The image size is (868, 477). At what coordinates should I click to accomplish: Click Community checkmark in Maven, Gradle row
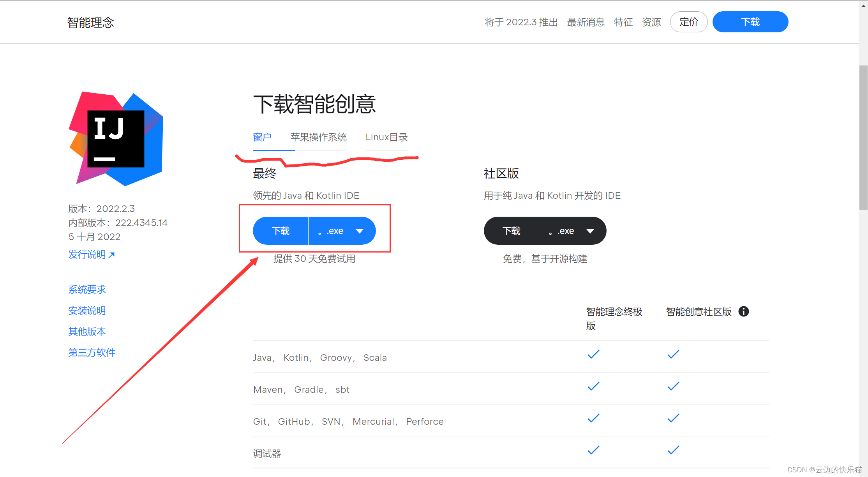click(673, 386)
